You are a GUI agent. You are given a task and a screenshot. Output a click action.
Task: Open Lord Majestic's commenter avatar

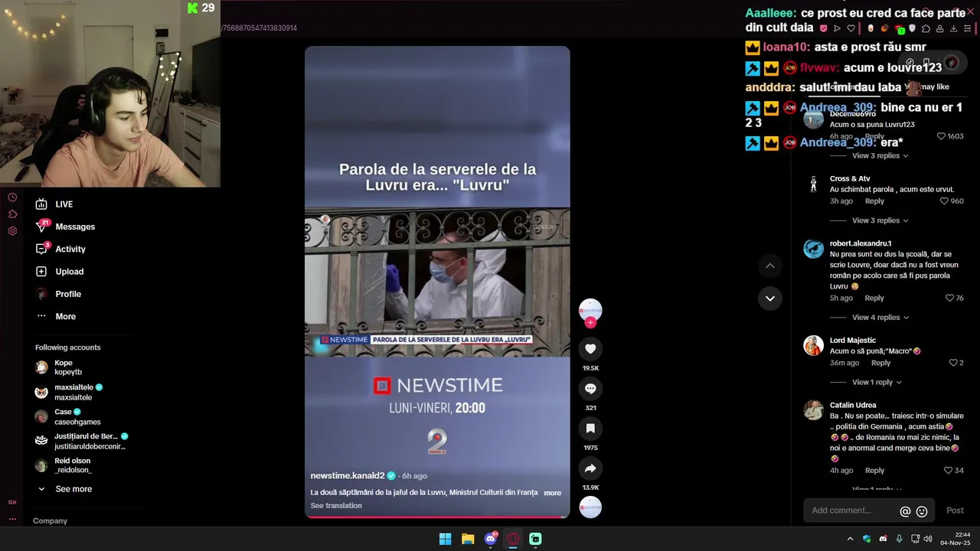coord(813,345)
